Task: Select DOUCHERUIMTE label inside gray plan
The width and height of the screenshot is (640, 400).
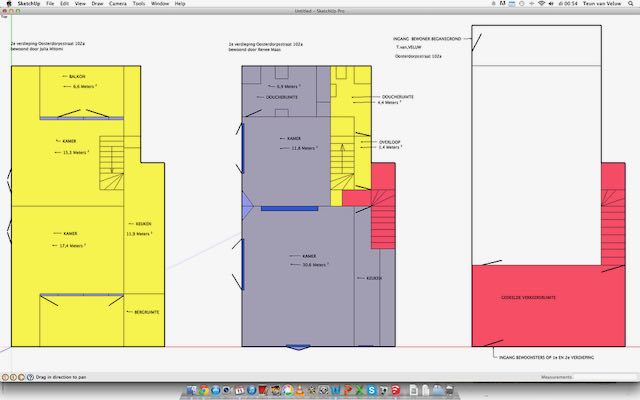Action: [282, 97]
